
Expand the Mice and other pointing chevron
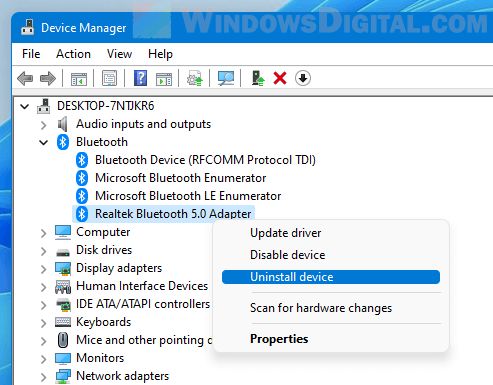coord(44,341)
